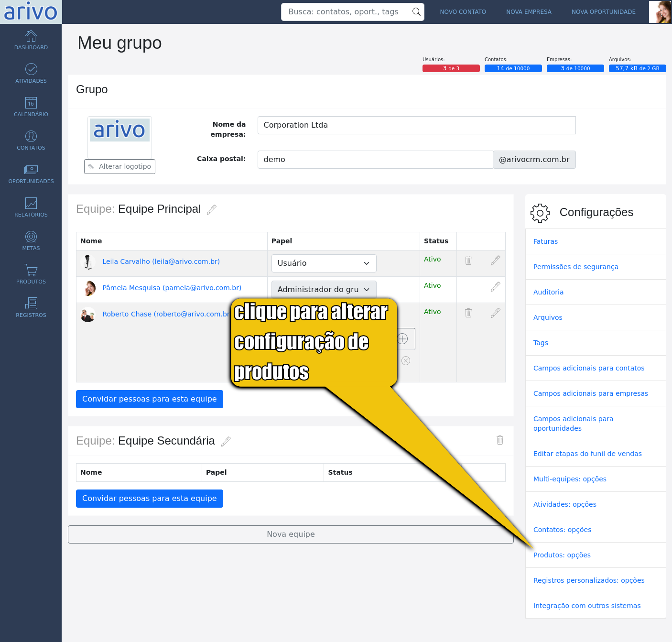Open Pâmela Mesquisa's profile link
The width and height of the screenshot is (672, 642).
point(172,288)
